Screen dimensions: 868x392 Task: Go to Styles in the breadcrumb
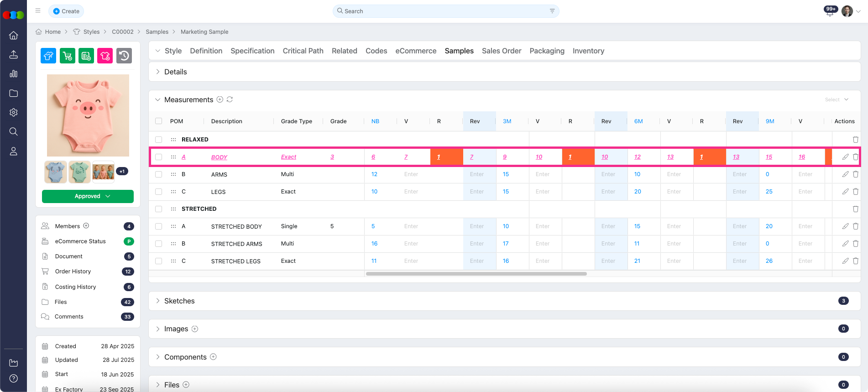click(x=91, y=32)
